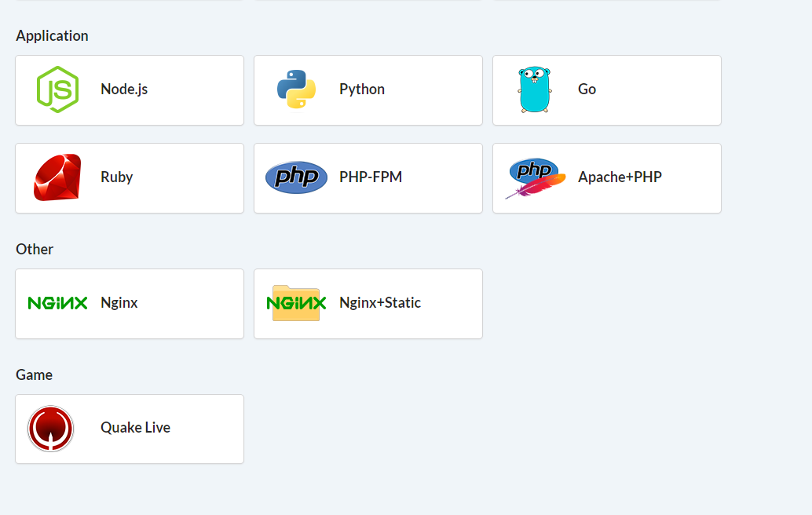Select the Ruby label text
This screenshot has height=515, width=812.
[x=116, y=177]
